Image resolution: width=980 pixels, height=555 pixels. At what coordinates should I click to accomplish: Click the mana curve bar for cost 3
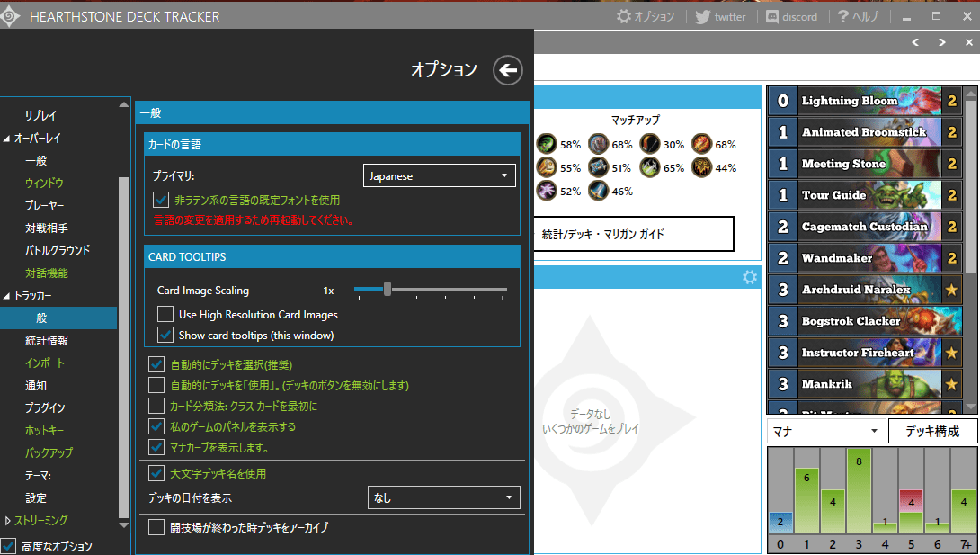tap(858, 490)
